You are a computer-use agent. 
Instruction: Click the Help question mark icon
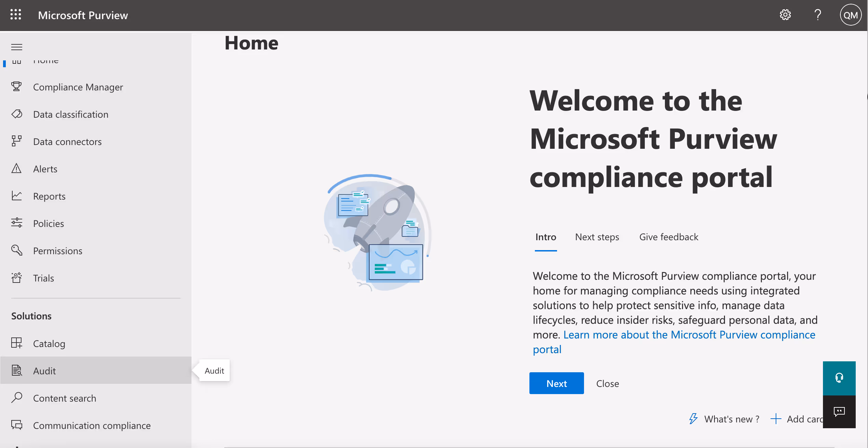tap(817, 15)
